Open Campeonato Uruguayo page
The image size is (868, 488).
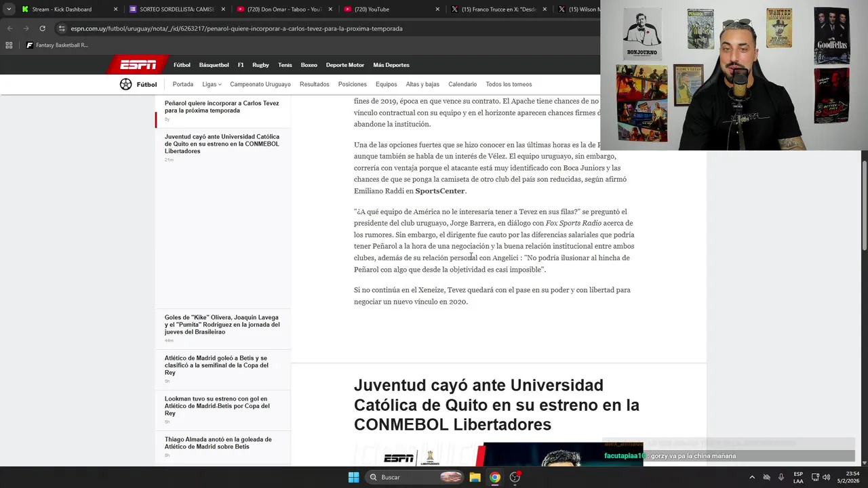tap(260, 84)
